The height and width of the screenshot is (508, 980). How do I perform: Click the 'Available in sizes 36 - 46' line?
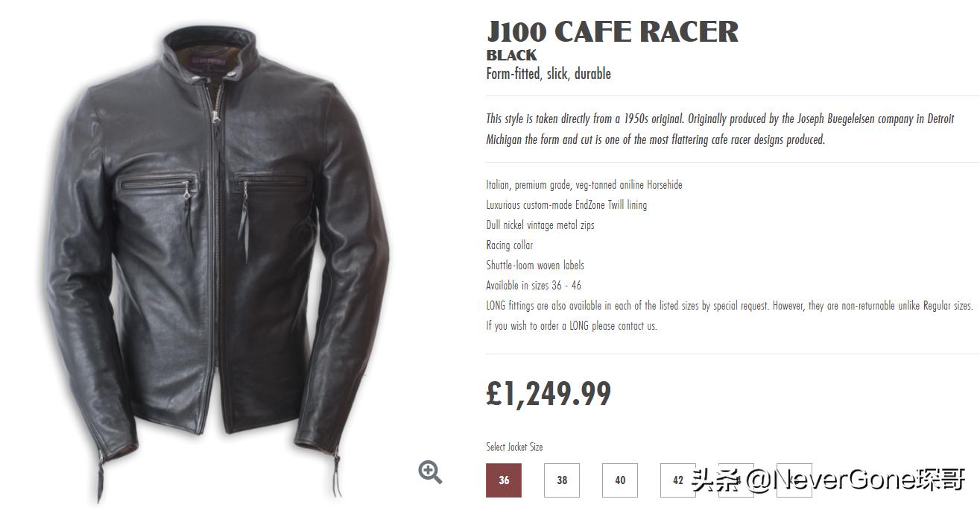(534, 286)
